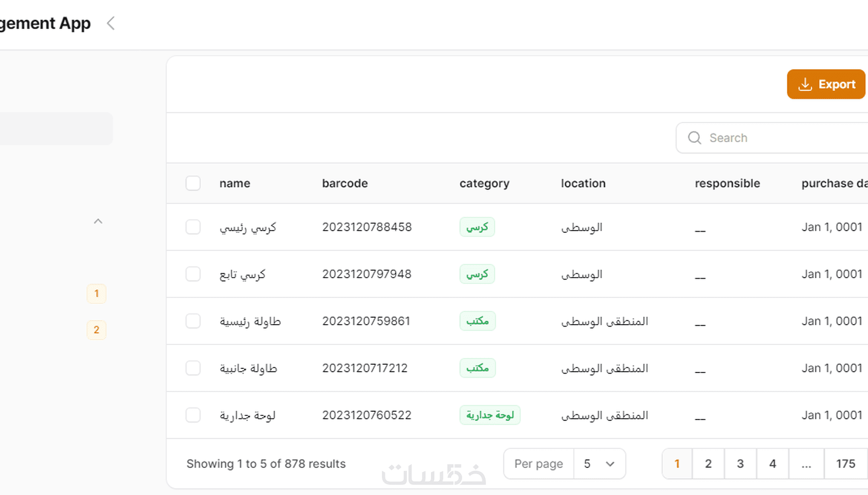Jump to last page 175
The image size is (868, 495).
pyautogui.click(x=846, y=464)
